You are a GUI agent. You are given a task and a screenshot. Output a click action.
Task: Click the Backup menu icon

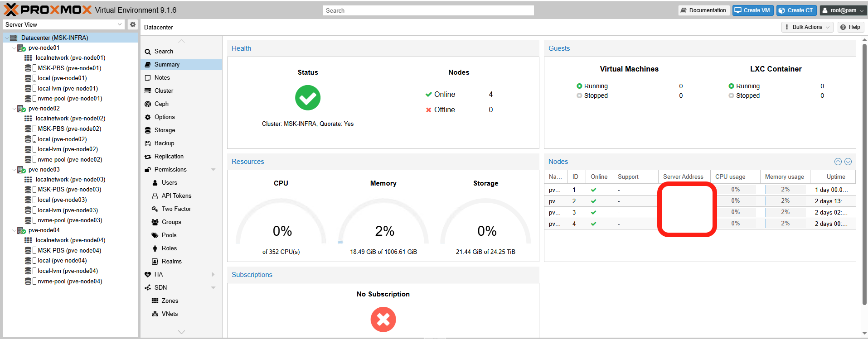coord(148,143)
